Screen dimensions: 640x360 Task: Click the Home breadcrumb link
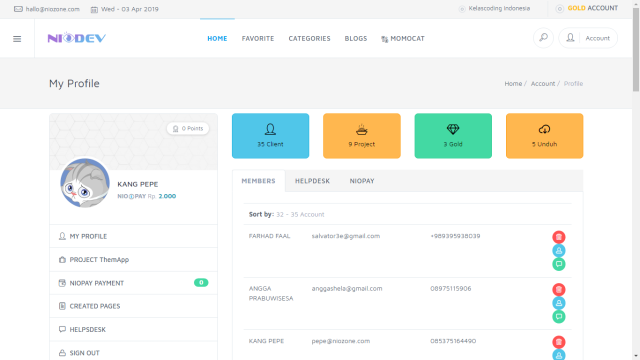pyautogui.click(x=513, y=83)
